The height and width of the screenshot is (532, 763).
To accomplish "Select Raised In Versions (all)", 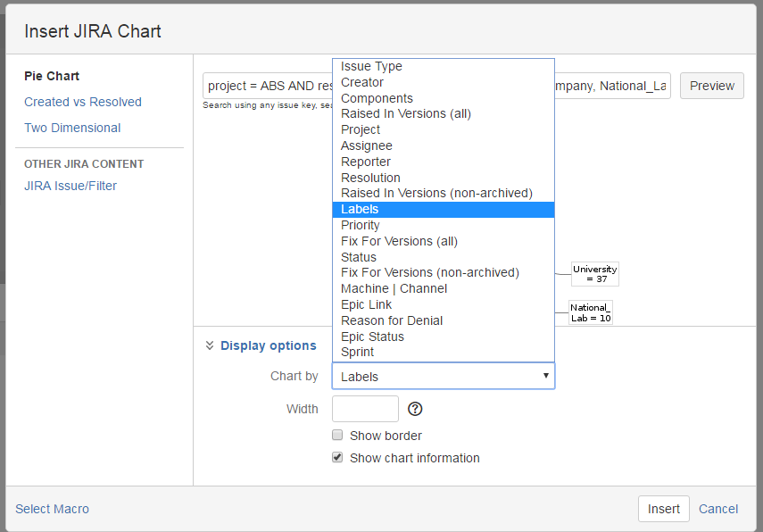I will coord(444,114).
